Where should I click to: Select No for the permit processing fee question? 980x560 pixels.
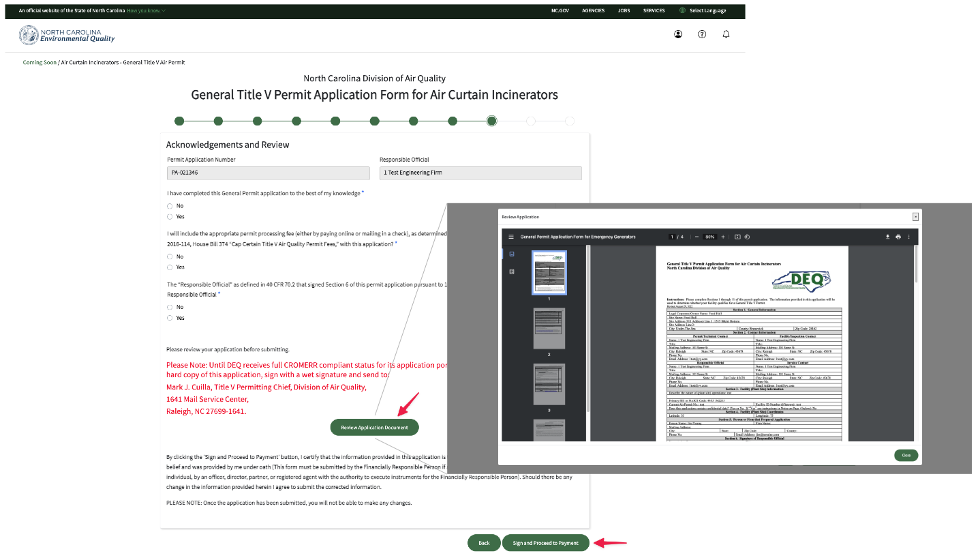tap(169, 256)
